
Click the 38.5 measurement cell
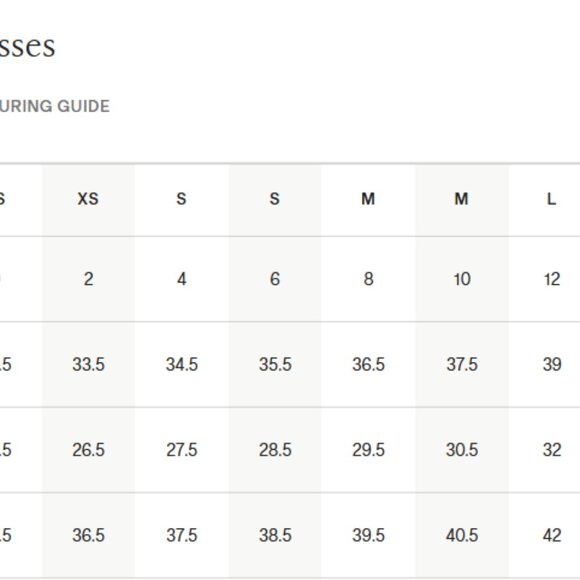point(275,535)
